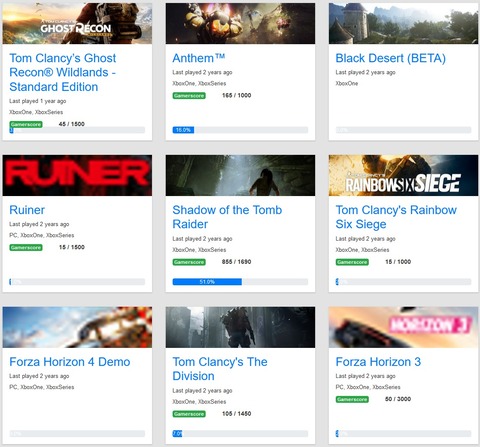Click 'XboxOne, XboxSeries' on The Division card
This screenshot has height=447, width=480.
[x=199, y=402]
